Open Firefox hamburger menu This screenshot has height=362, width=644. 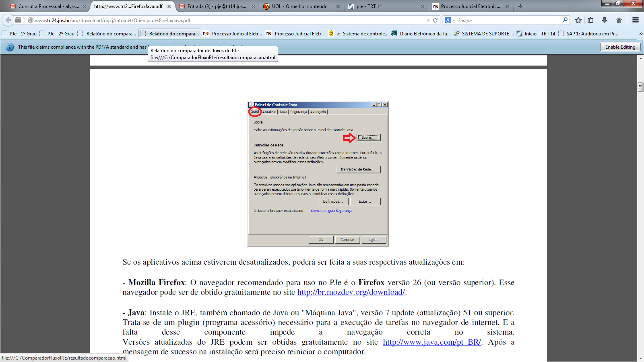click(636, 20)
